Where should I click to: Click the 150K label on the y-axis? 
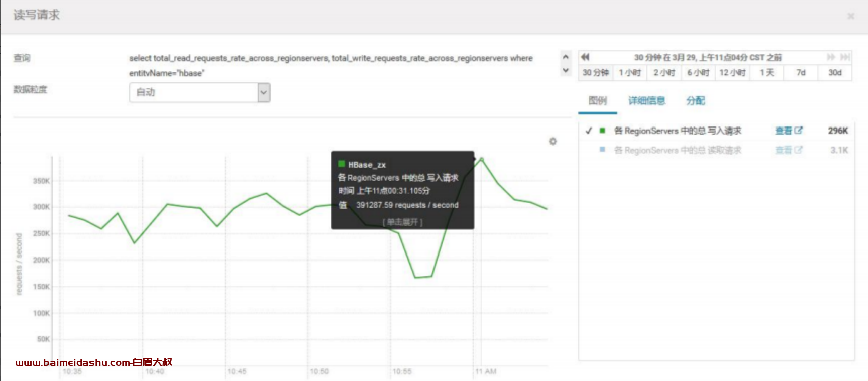pyautogui.click(x=41, y=287)
